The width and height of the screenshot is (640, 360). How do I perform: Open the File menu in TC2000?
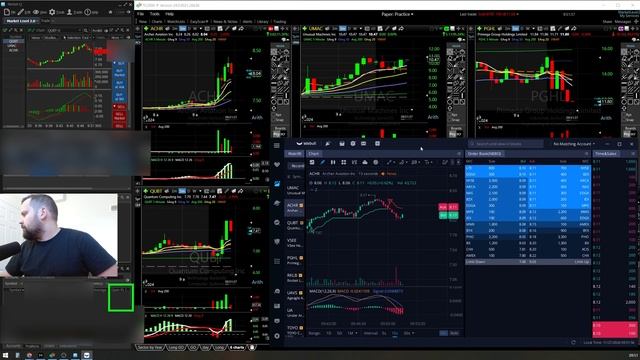pos(140,14)
